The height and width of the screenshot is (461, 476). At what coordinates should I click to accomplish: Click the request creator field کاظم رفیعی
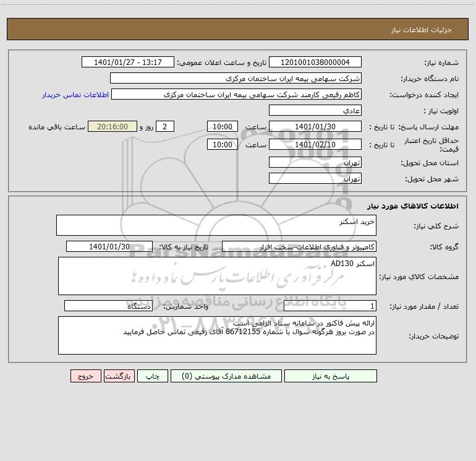[x=237, y=94]
